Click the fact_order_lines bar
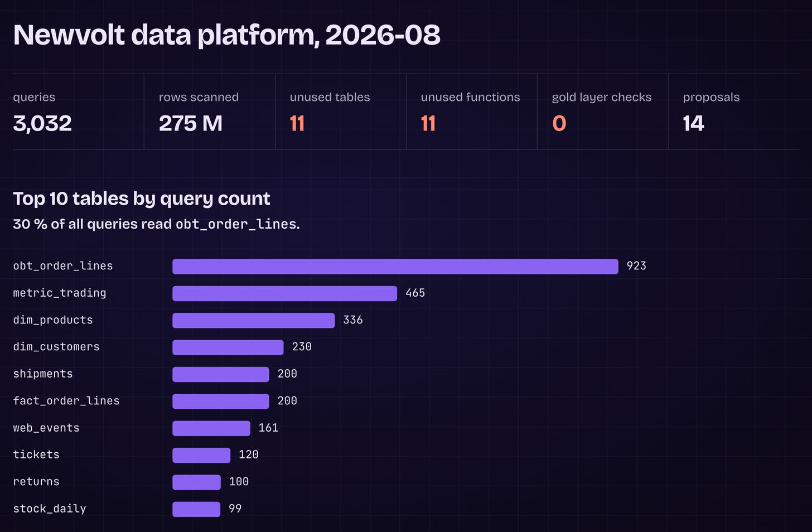The height and width of the screenshot is (532, 812). (220, 401)
